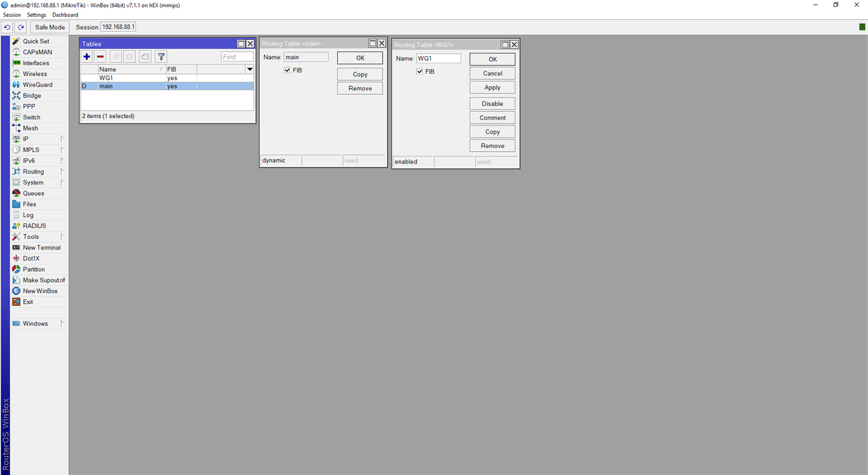Launch New Terminal from the sidebar
The width and height of the screenshot is (868, 475).
click(39, 248)
